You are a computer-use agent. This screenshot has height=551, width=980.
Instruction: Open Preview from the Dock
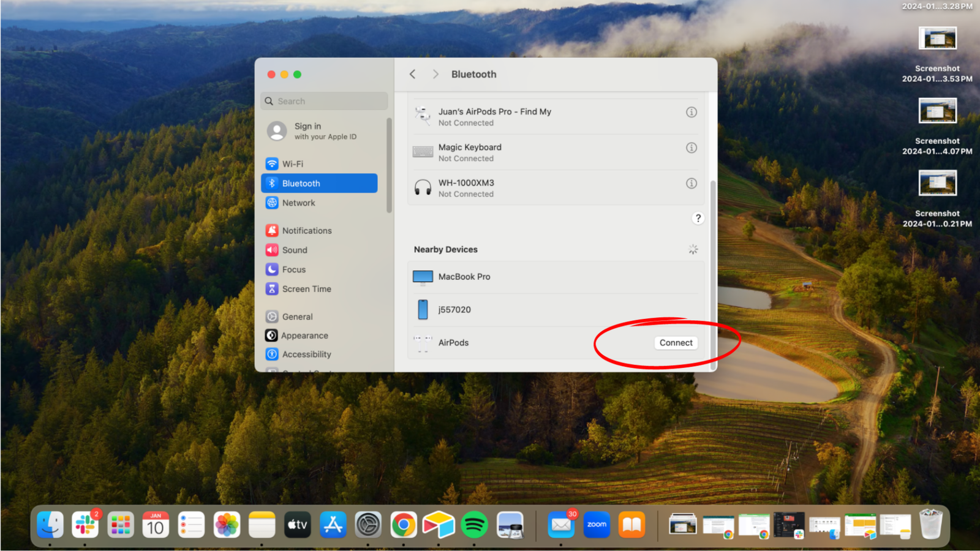[510, 525]
